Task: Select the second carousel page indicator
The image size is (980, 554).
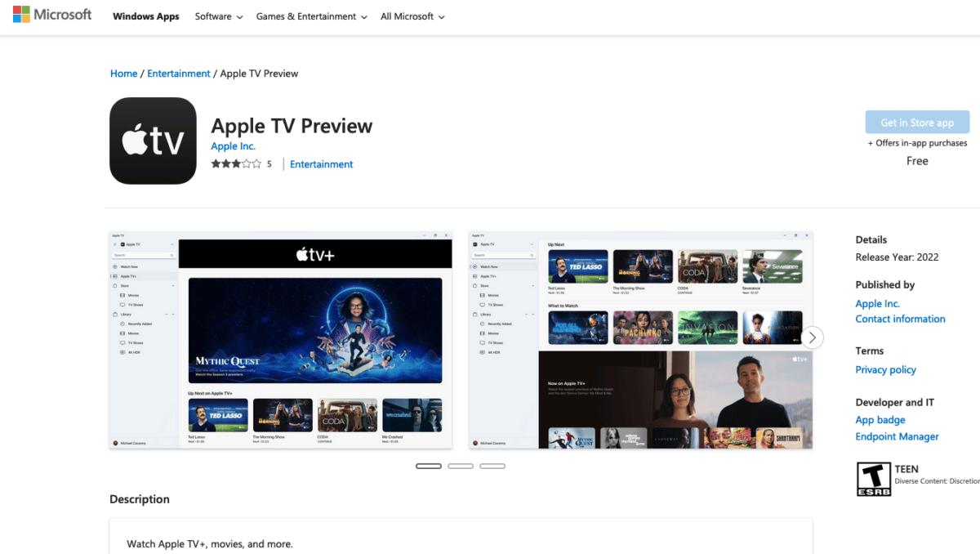Action: click(x=461, y=466)
